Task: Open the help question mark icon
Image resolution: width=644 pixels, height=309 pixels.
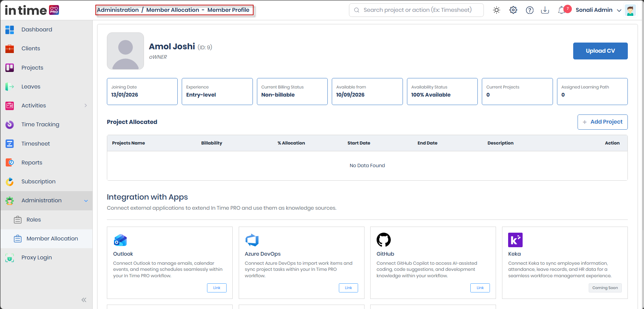Action: click(x=530, y=10)
